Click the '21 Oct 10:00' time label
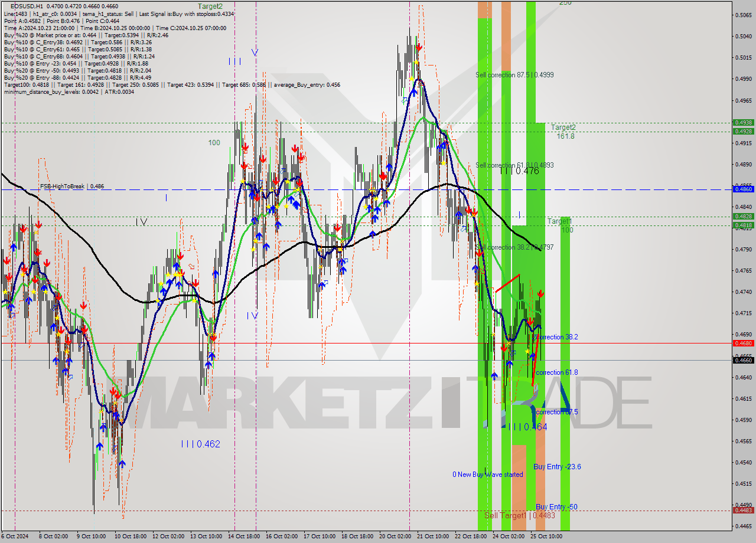 [433, 537]
